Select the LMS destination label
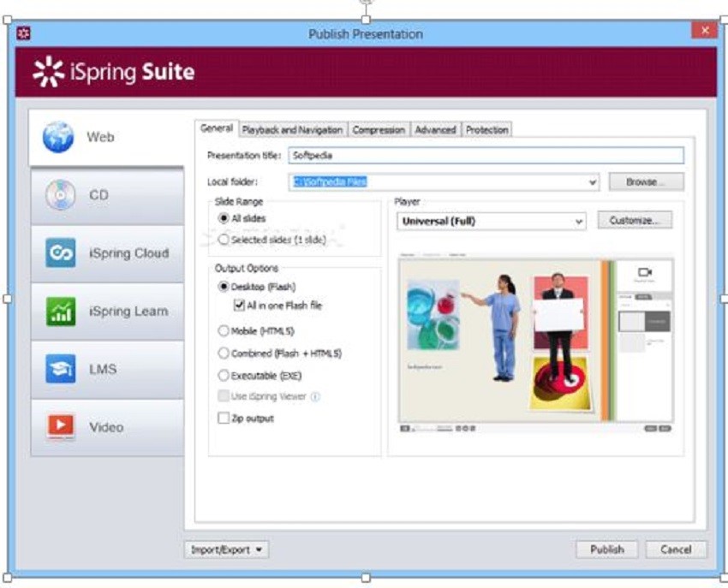The height and width of the screenshot is (588, 728). point(103,369)
